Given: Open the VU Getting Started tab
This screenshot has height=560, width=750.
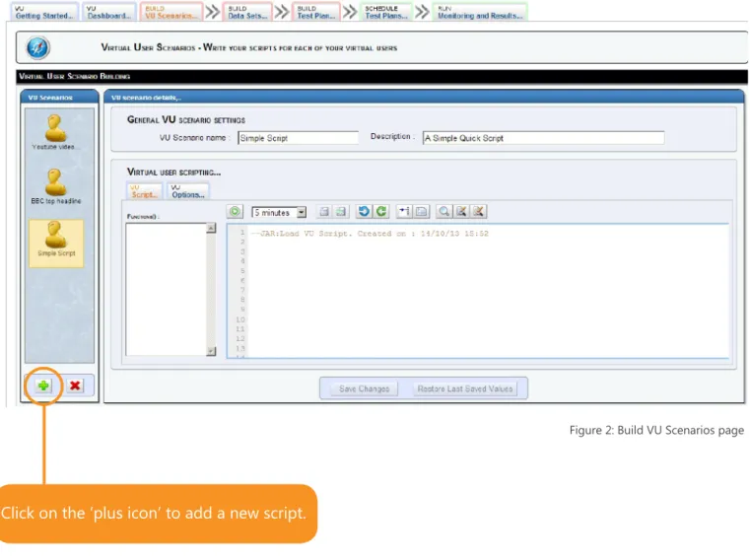Looking at the screenshot, I should (x=44, y=12).
